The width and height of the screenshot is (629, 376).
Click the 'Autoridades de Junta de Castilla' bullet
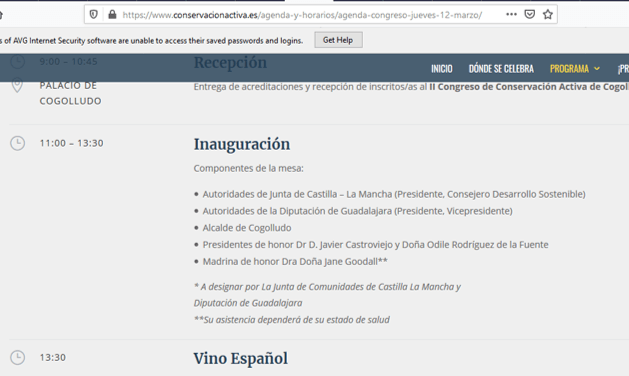pyautogui.click(x=394, y=194)
